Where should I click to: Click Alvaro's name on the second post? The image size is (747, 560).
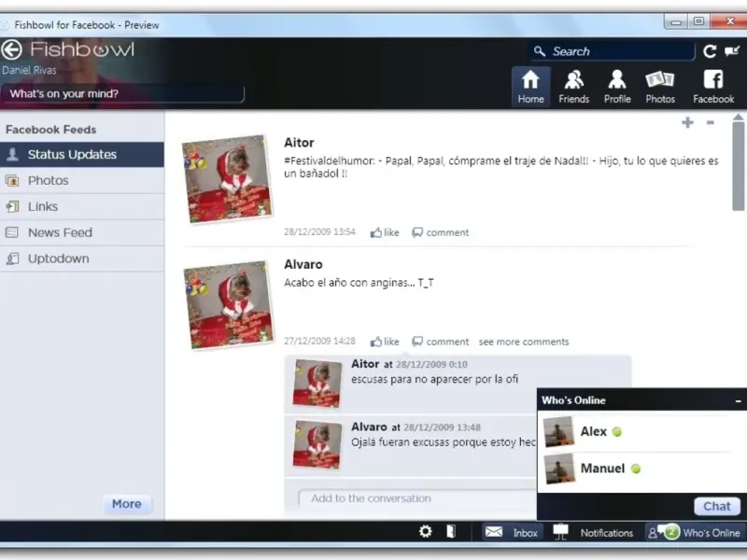click(303, 264)
